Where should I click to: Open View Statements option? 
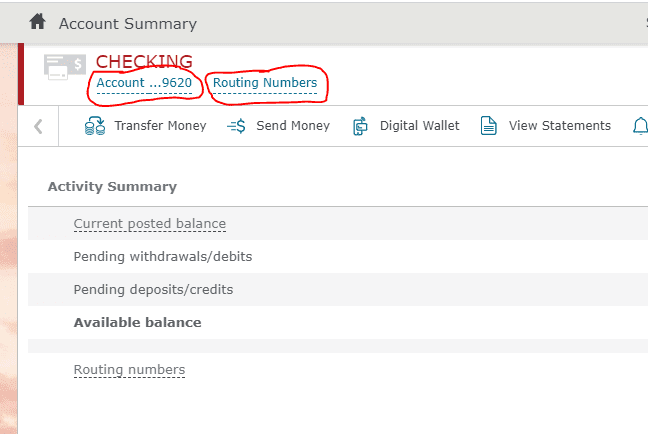point(560,126)
